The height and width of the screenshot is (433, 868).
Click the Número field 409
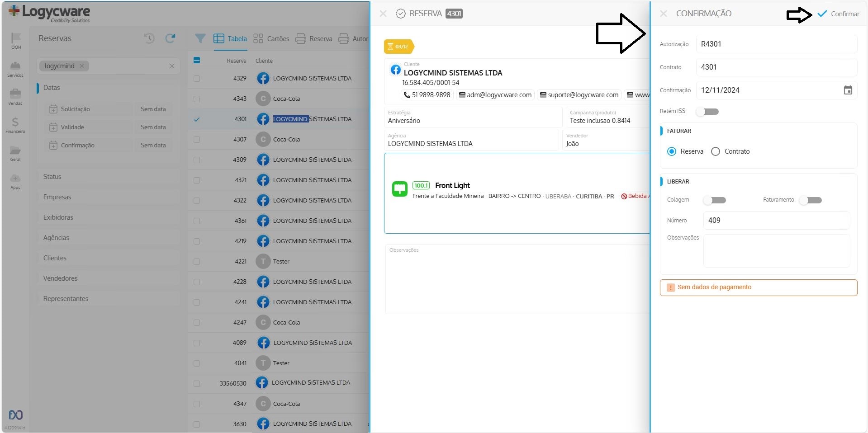tap(776, 220)
